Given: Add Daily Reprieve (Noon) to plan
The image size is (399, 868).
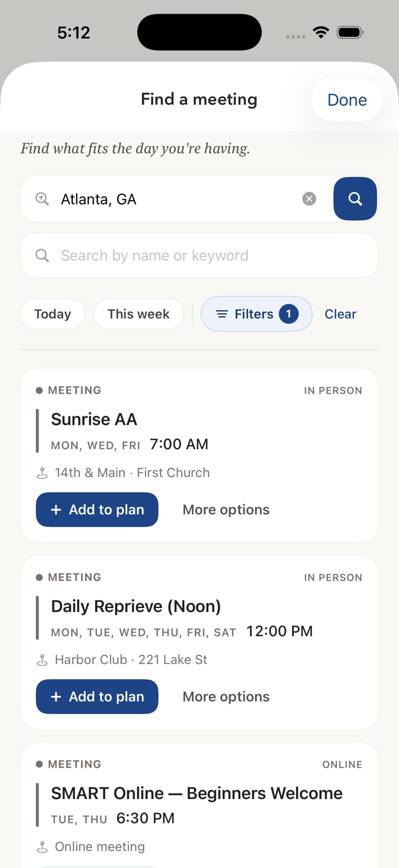Looking at the screenshot, I should click(x=97, y=697).
